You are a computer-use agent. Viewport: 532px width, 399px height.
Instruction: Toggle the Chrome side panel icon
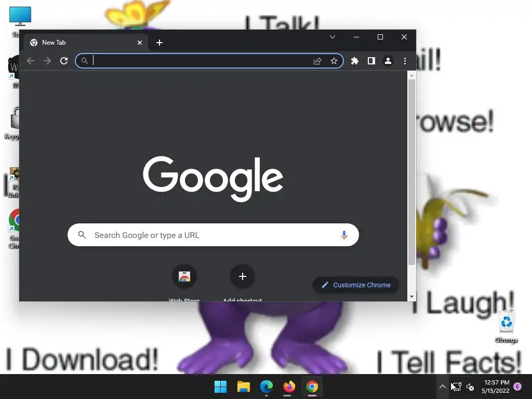tap(371, 61)
